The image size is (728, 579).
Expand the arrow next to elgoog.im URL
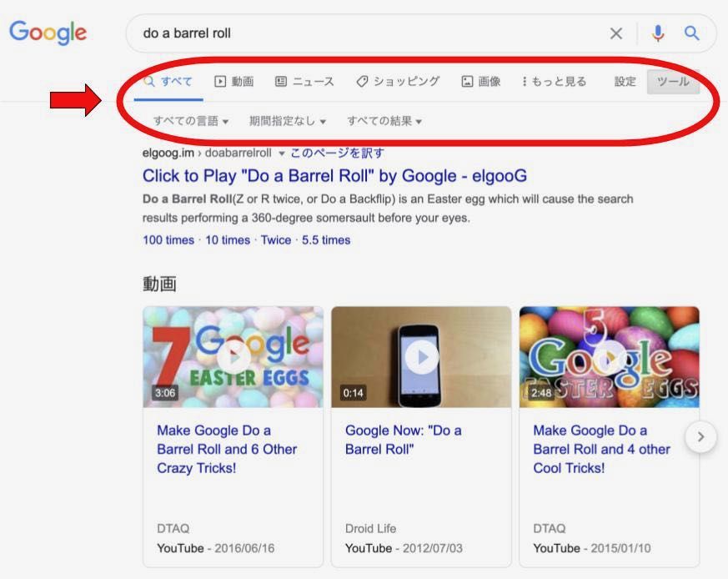coord(281,154)
